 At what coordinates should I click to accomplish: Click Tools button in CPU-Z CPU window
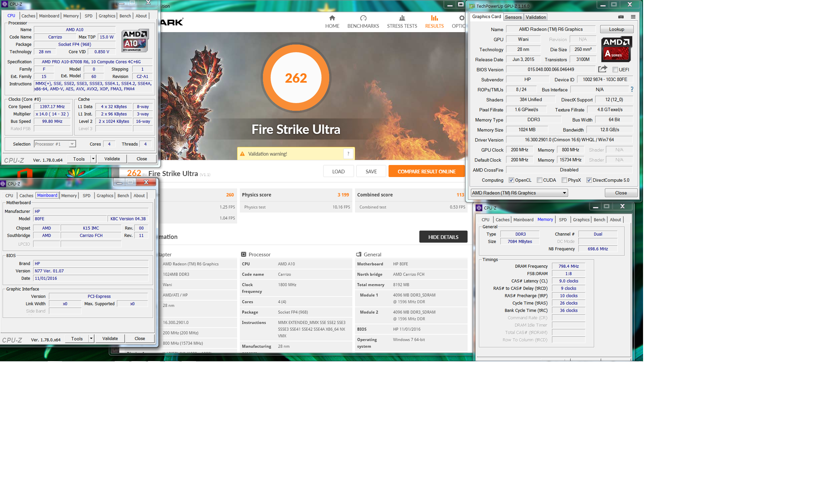78,159
